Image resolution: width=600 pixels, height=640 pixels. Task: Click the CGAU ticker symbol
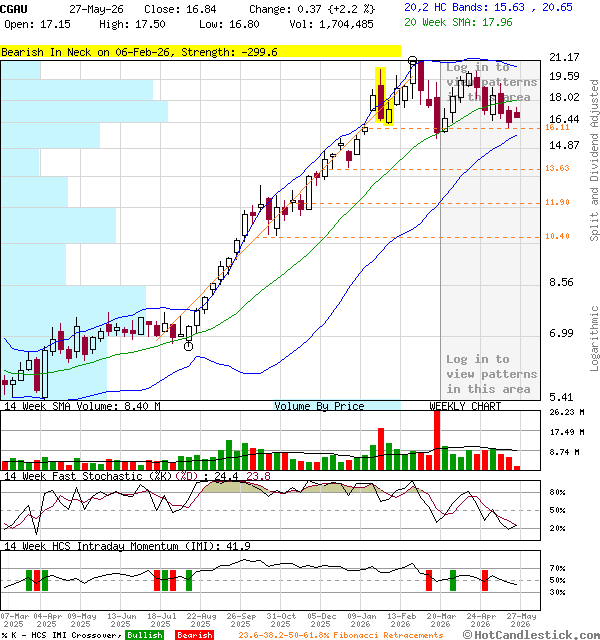tap(14, 9)
